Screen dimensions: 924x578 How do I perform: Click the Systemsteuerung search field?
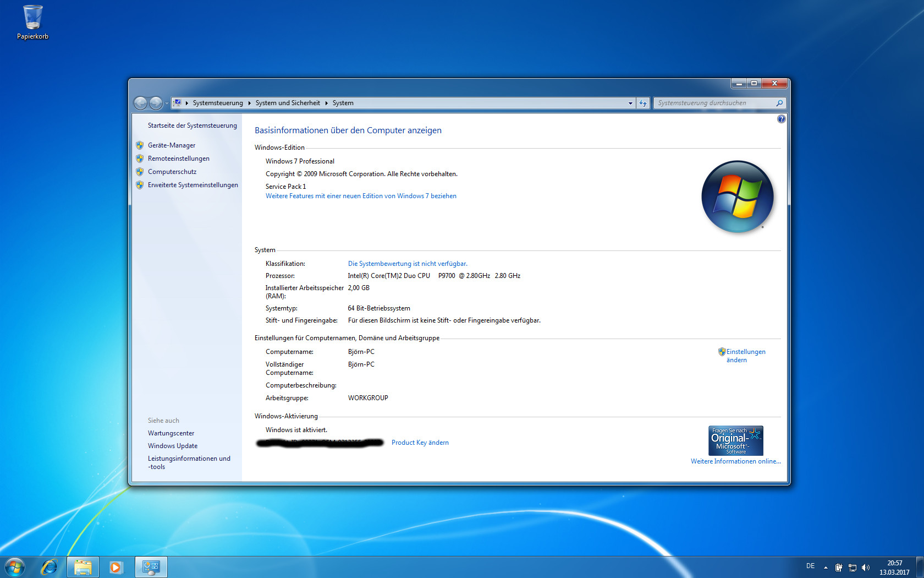[714, 103]
